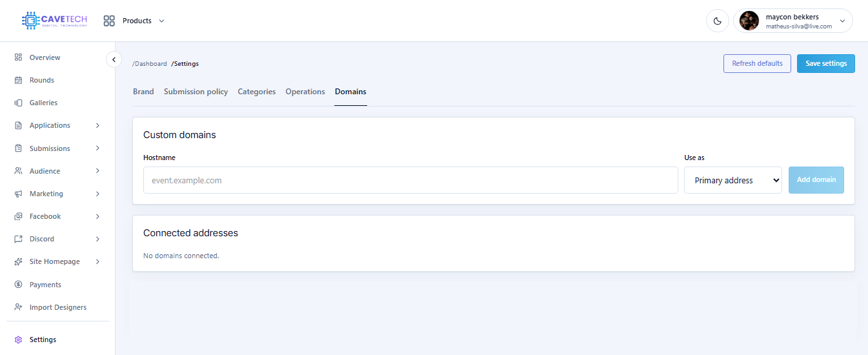Click the Galleries sidebar icon
This screenshot has height=355, width=868.
pyautogui.click(x=18, y=103)
